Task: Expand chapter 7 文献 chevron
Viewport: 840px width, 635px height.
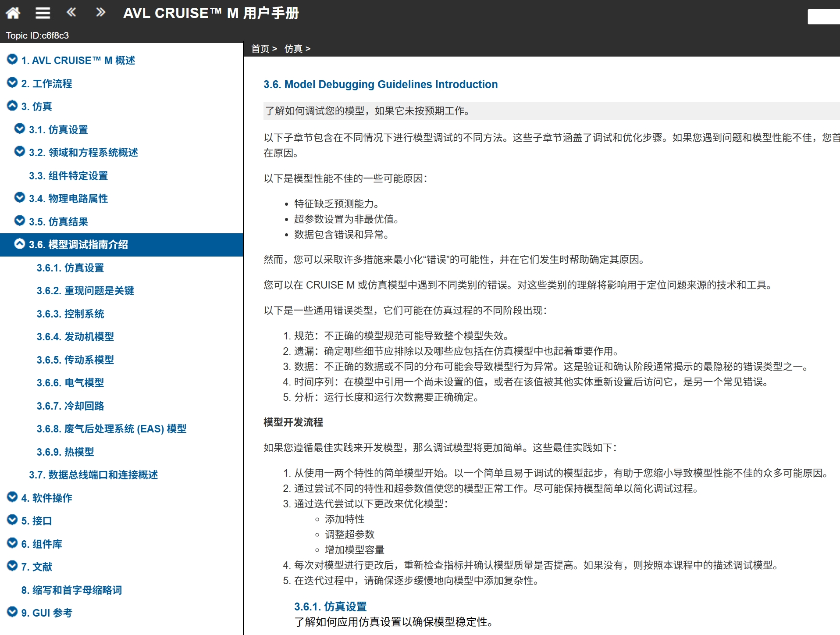Action: 12,566
